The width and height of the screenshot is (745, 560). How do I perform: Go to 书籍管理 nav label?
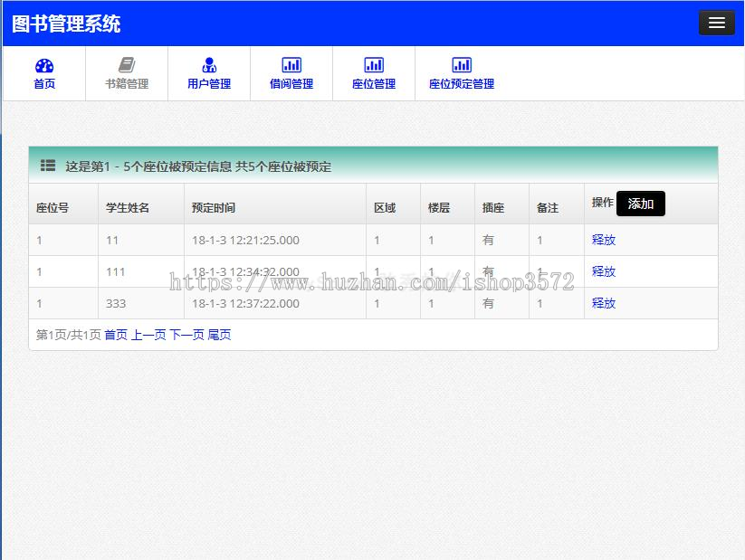tap(127, 84)
